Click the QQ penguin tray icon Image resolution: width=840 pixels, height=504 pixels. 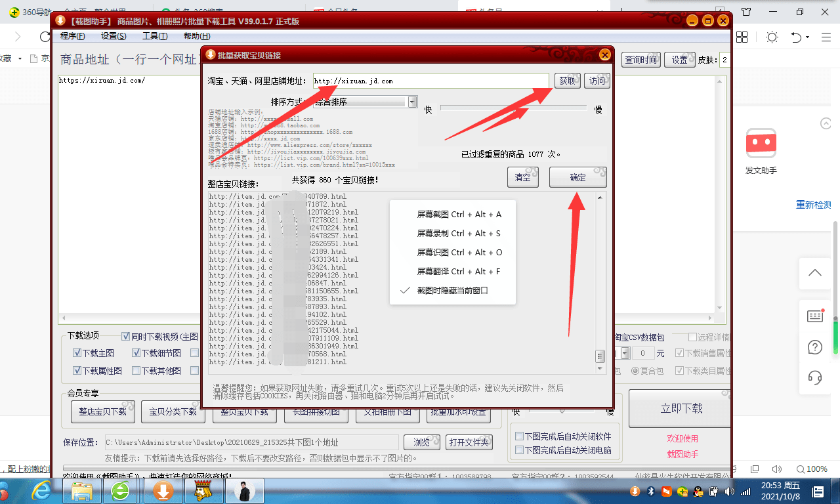pos(699,491)
